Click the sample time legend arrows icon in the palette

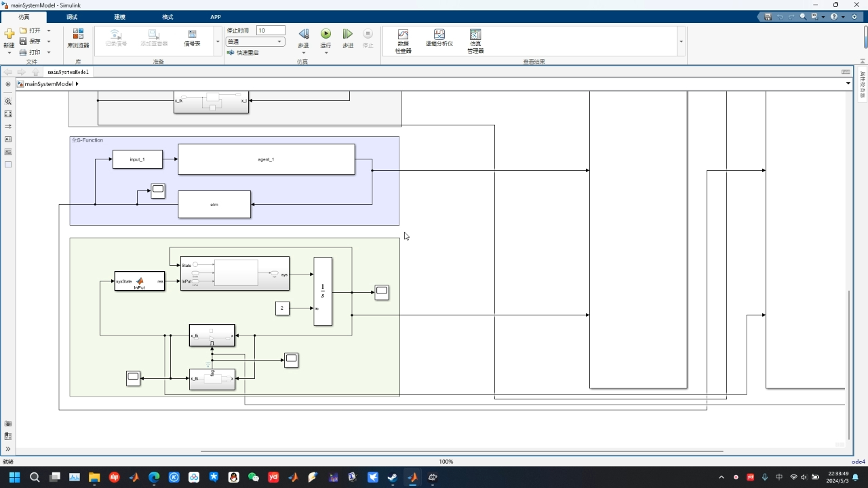8,127
